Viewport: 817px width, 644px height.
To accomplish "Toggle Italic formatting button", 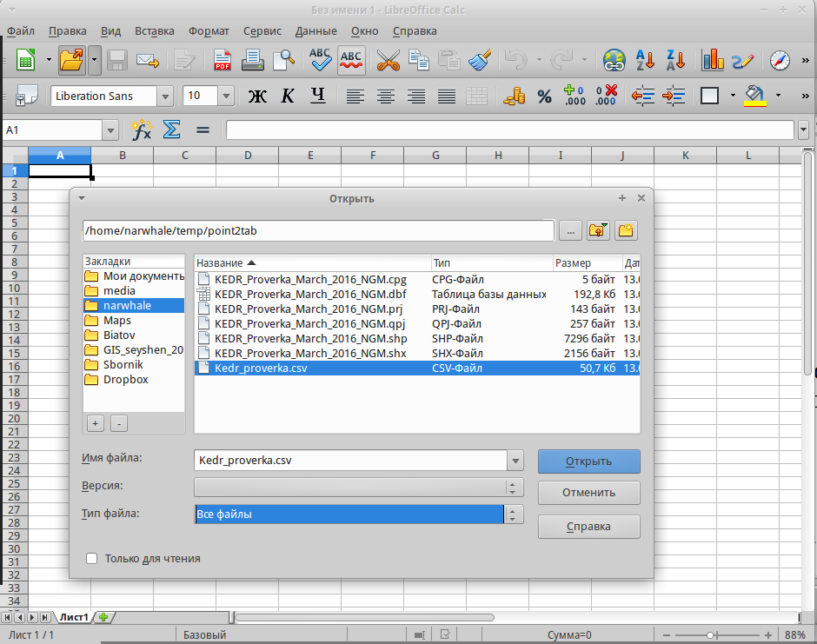I will point(288,96).
